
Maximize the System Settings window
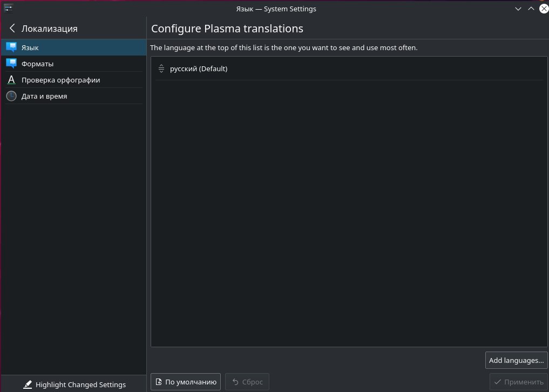(x=531, y=9)
